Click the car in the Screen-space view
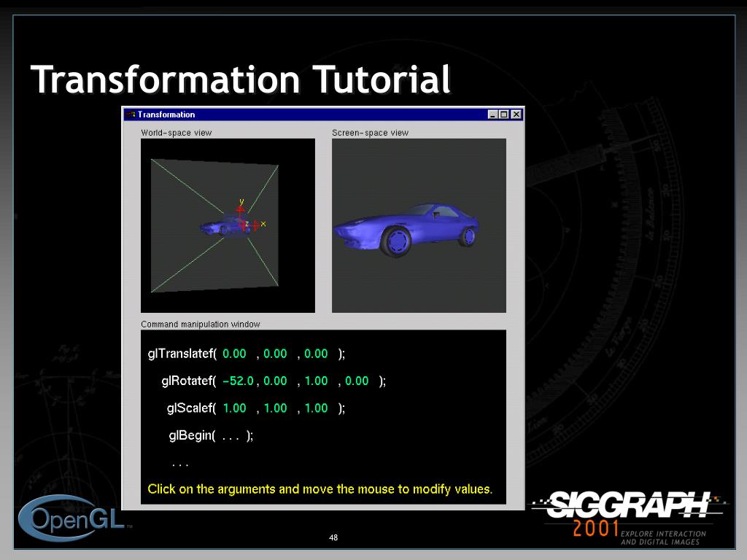This screenshot has width=747, height=560. (406, 230)
